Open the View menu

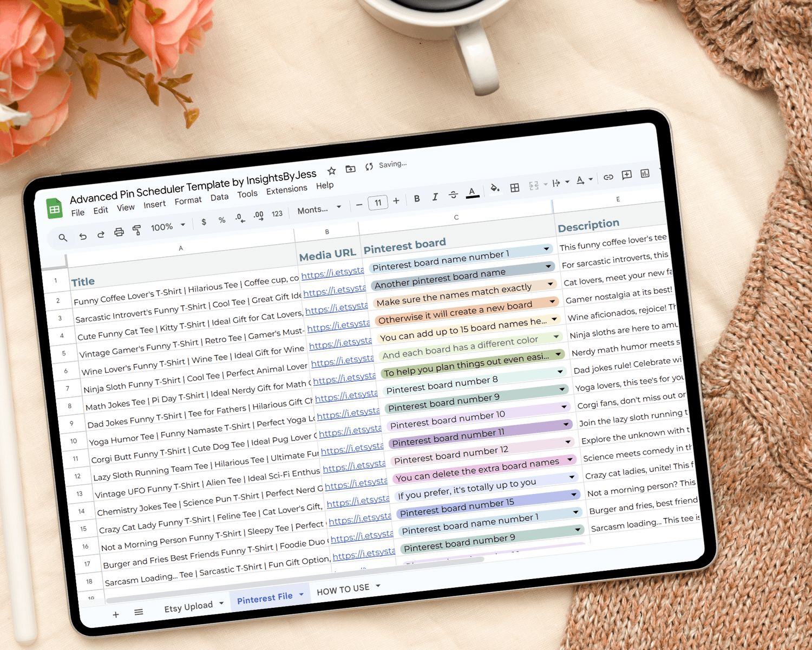pyautogui.click(x=126, y=207)
